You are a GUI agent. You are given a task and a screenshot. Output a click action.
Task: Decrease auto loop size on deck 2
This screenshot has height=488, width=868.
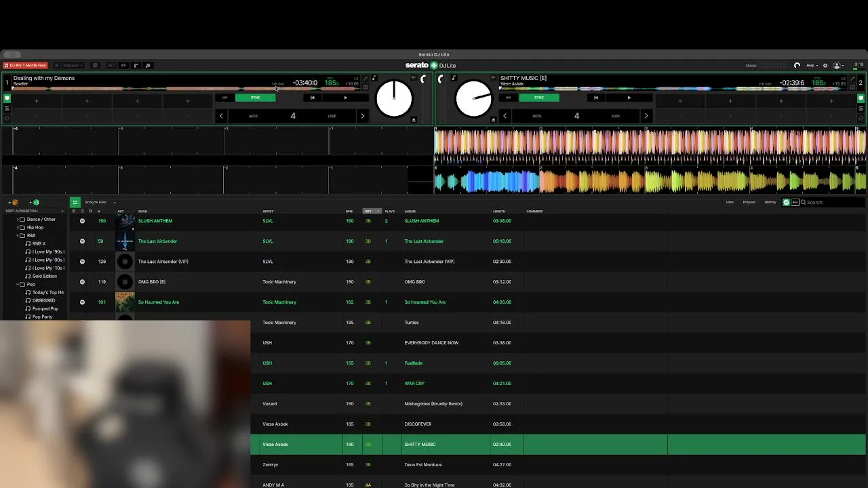point(505,116)
